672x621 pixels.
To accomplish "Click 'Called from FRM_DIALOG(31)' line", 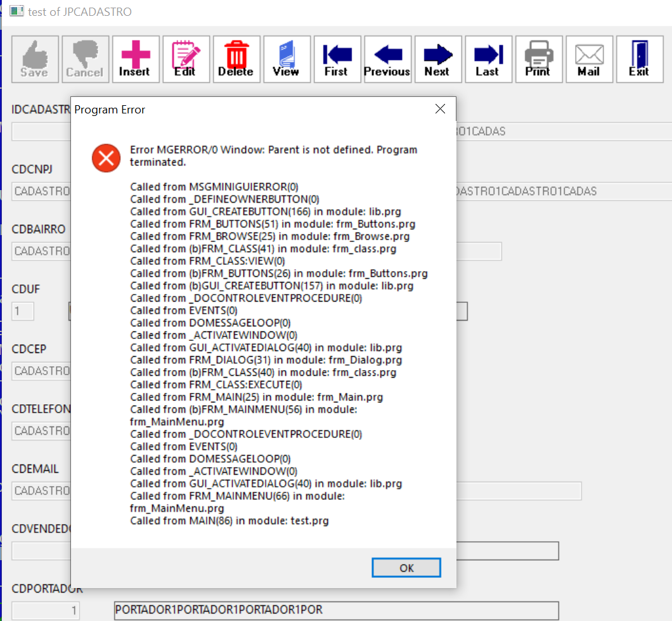I will (266, 360).
